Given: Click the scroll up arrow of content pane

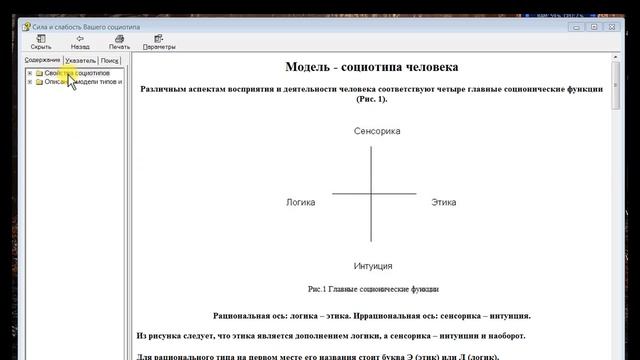Looking at the screenshot, I should pyautogui.click(x=616, y=57).
